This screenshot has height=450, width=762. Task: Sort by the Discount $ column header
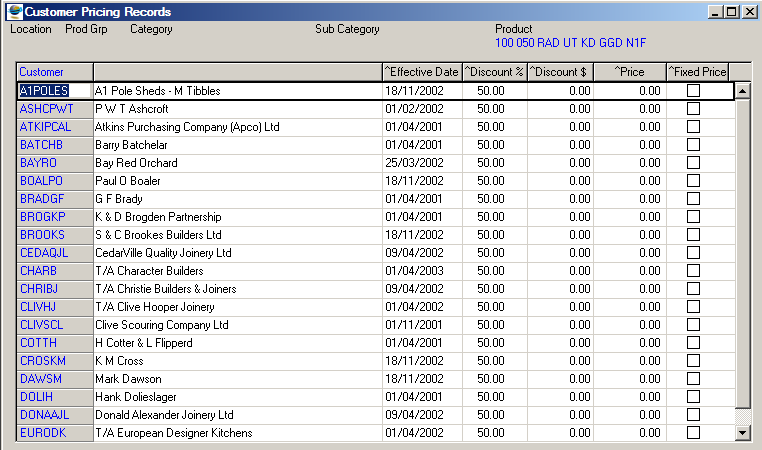[x=560, y=72]
